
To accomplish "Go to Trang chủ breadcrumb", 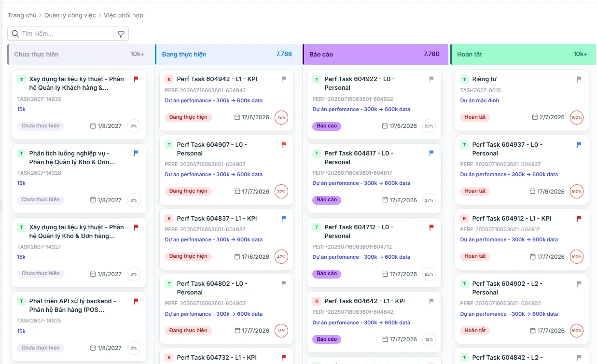I will [22, 15].
